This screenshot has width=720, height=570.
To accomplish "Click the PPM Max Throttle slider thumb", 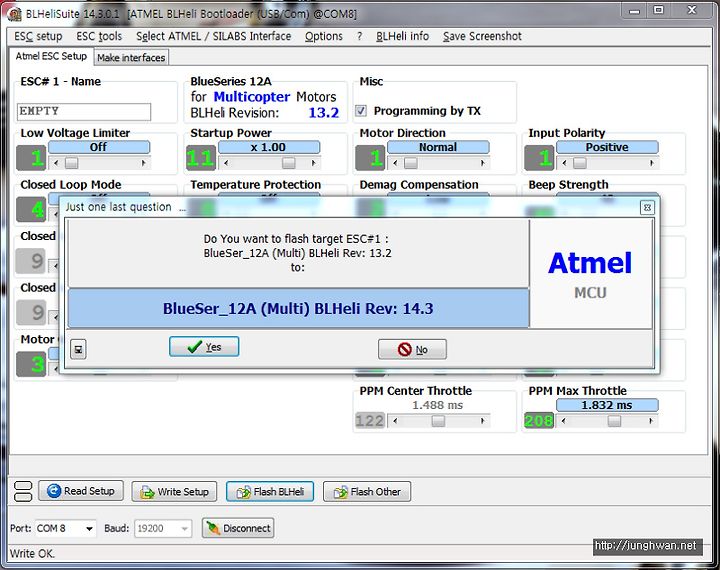I will (614, 421).
